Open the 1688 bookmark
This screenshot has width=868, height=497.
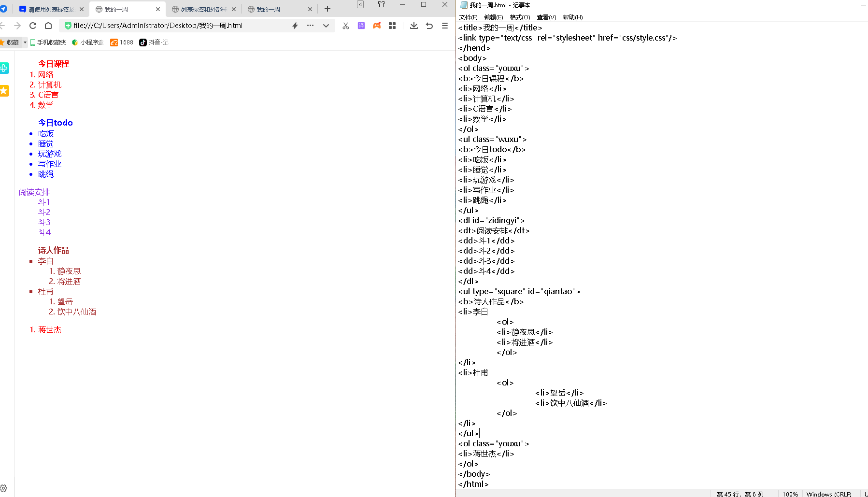122,43
